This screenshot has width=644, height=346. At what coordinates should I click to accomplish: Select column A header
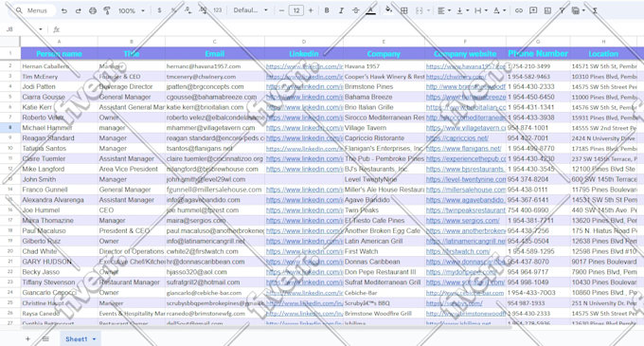pos(59,42)
